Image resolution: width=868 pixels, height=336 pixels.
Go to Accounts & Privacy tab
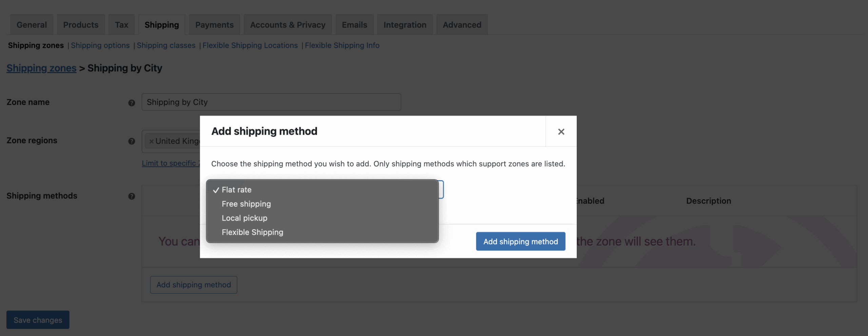click(x=288, y=25)
